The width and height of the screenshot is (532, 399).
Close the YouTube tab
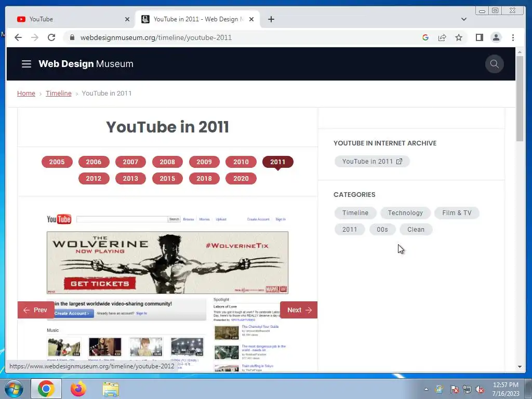pos(127,19)
